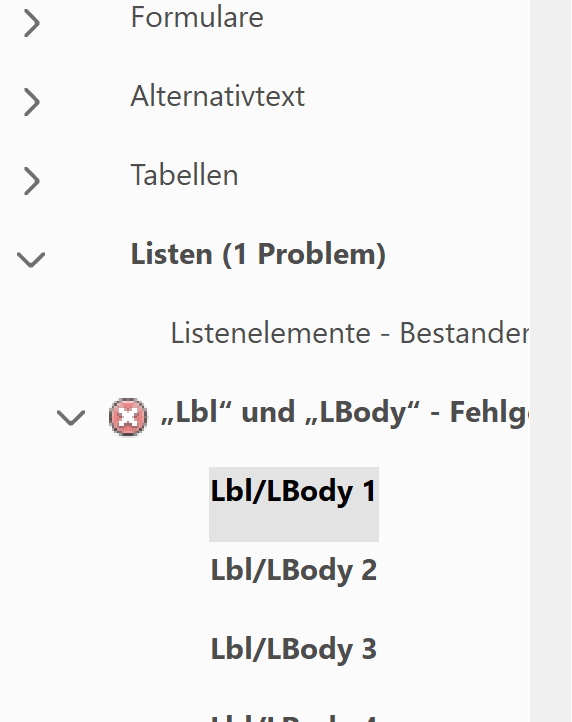Open the highlighted Lbl/LBody 1 result
The image size is (572, 722).
[293, 491]
